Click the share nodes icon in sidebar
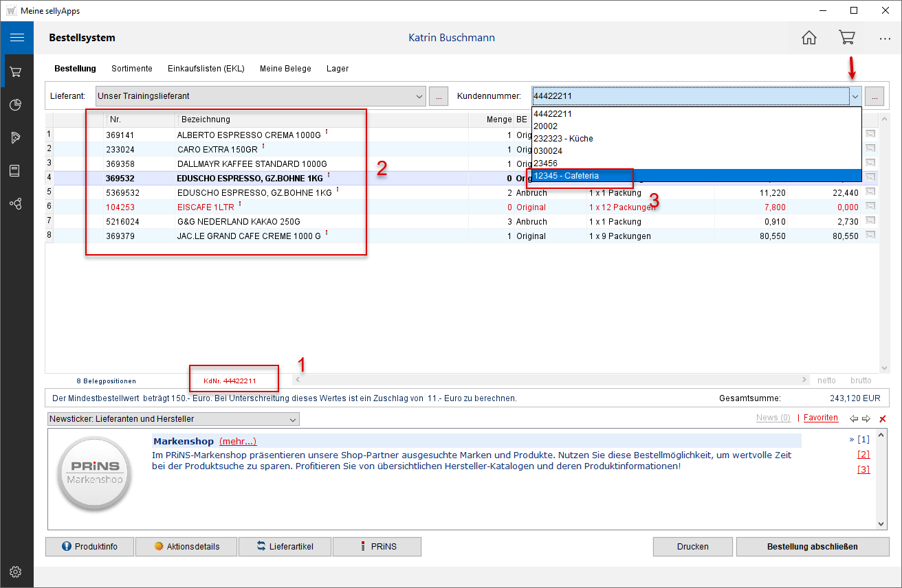Image resolution: width=902 pixels, height=588 pixels. [x=16, y=204]
